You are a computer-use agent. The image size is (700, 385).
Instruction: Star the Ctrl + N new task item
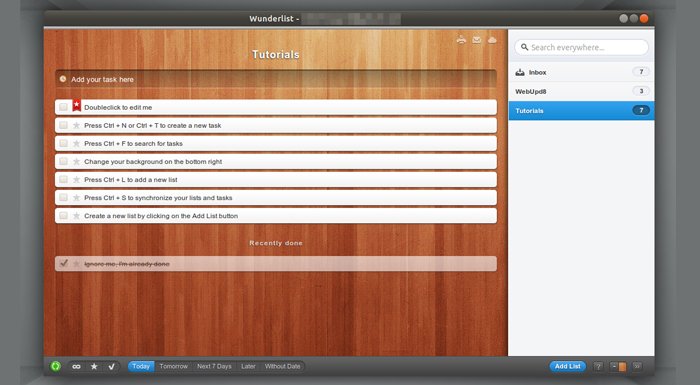(76, 126)
